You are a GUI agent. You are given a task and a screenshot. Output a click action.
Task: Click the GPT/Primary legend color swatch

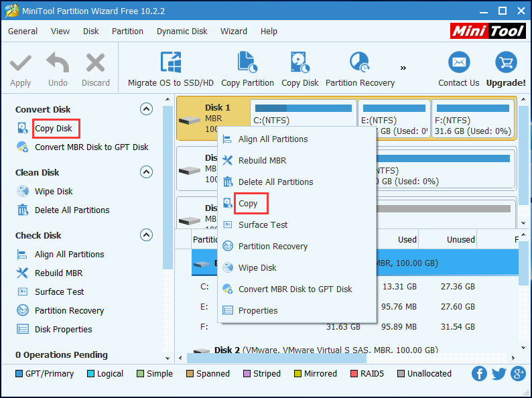coord(19,374)
